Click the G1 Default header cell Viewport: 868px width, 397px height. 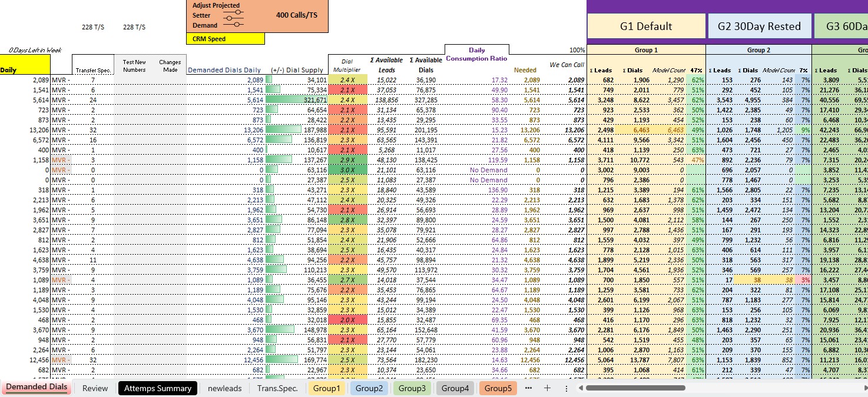[646, 26]
